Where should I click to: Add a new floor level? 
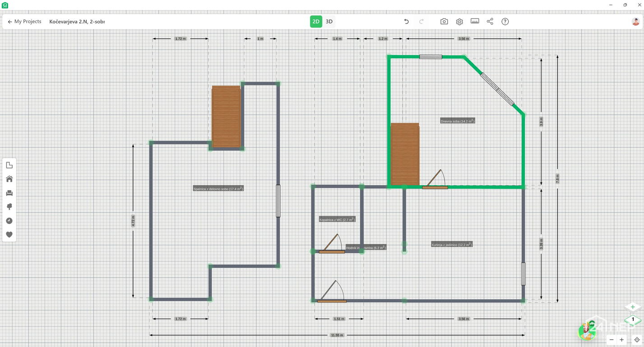tap(633, 307)
